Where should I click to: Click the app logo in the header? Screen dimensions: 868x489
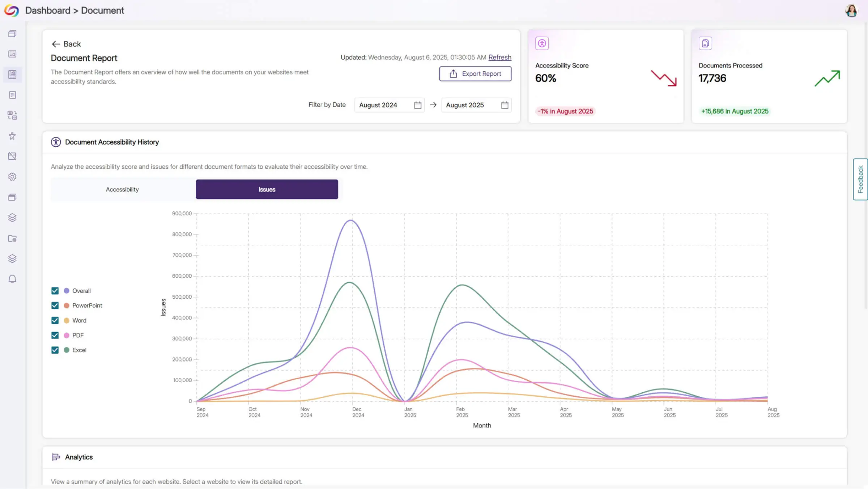point(11,10)
